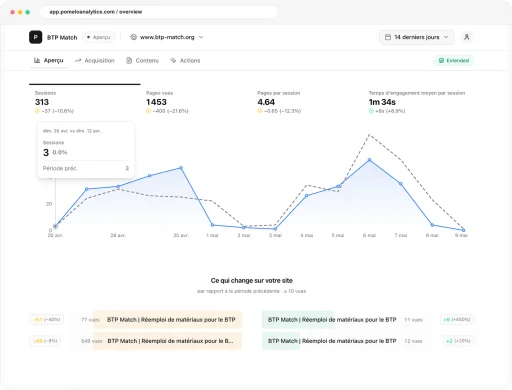Click the 6 mai peak data point on chart
Image resolution: width=512 pixels, height=390 pixels.
(369, 160)
